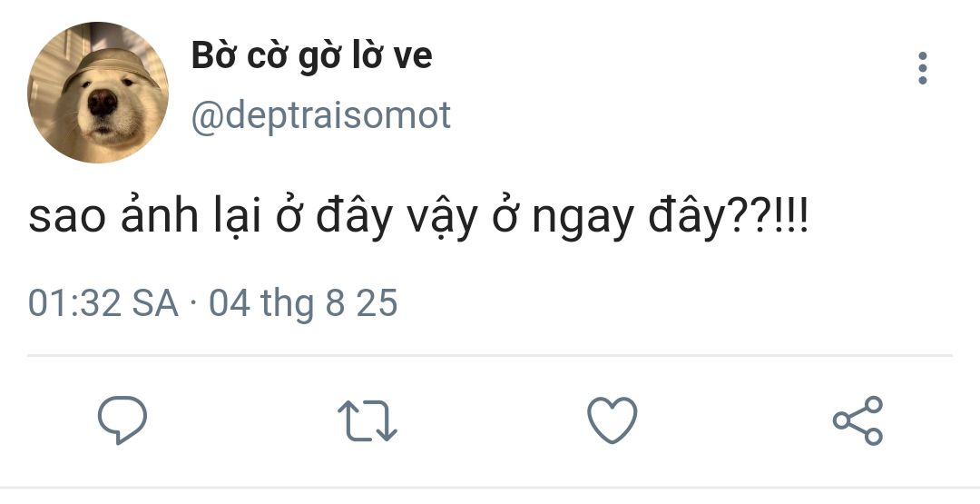The height and width of the screenshot is (504, 980).
Task: Share the tweet via the share icon
Action: click(857, 420)
